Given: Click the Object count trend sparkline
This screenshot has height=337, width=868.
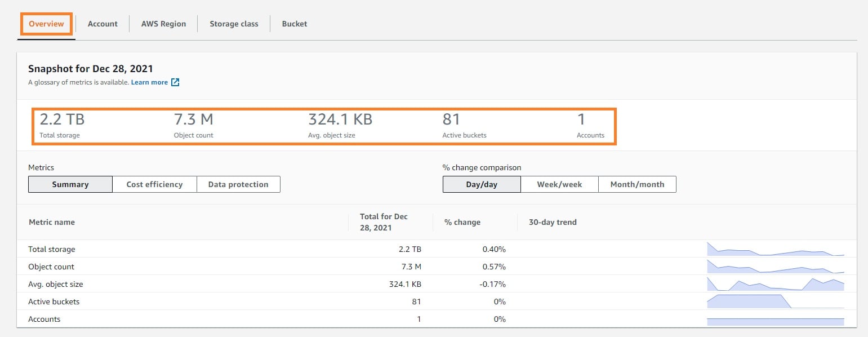Looking at the screenshot, I should point(775,267).
